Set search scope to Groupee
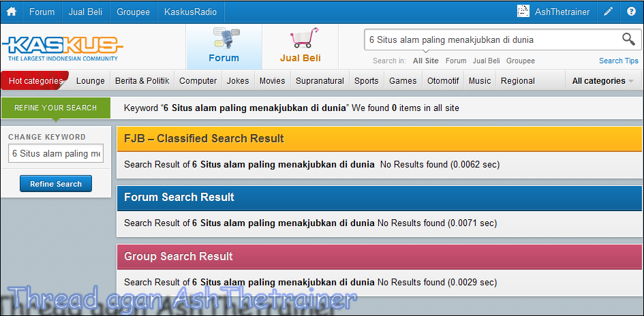 point(521,61)
